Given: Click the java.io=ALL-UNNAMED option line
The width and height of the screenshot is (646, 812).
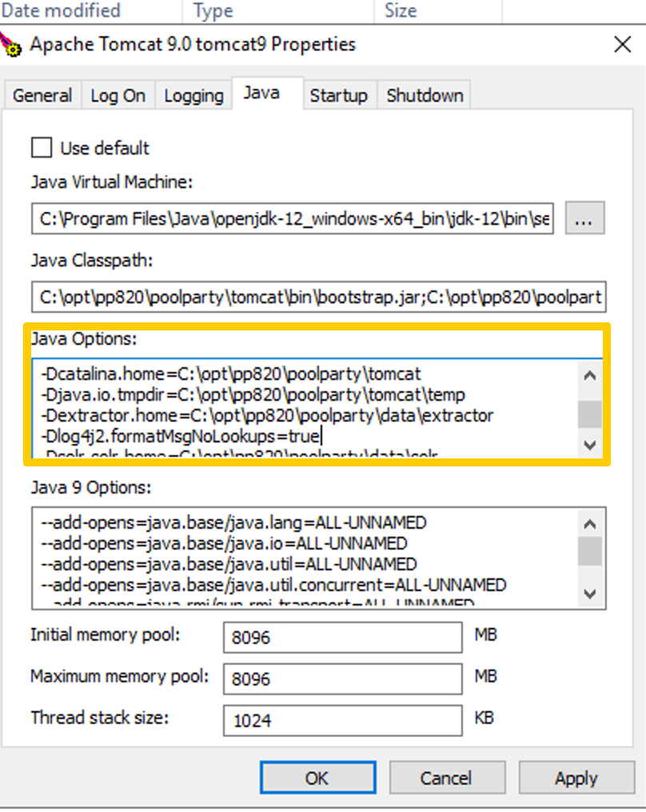Looking at the screenshot, I should click(x=224, y=543).
